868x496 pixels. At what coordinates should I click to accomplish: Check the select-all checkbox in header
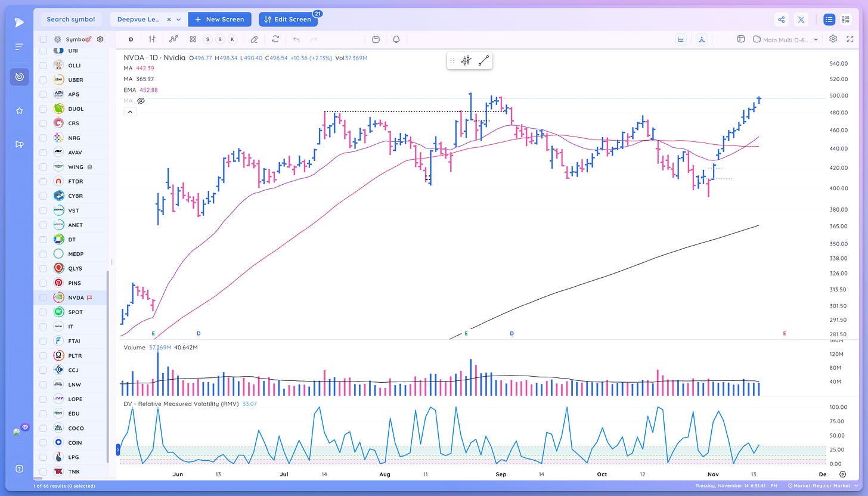click(x=43, y=39)
